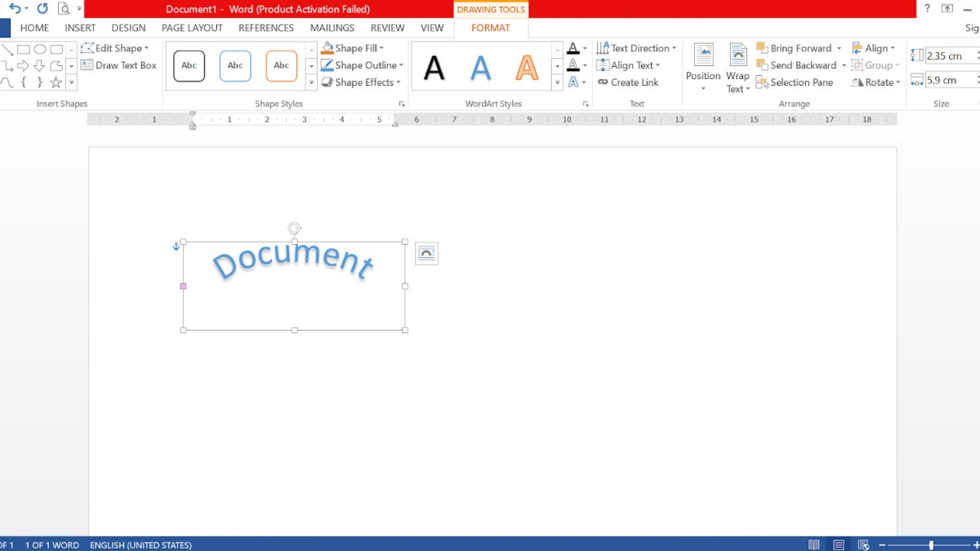Click the rotation handle above the WordArt box
980x551 pixels.
(295, 229)
